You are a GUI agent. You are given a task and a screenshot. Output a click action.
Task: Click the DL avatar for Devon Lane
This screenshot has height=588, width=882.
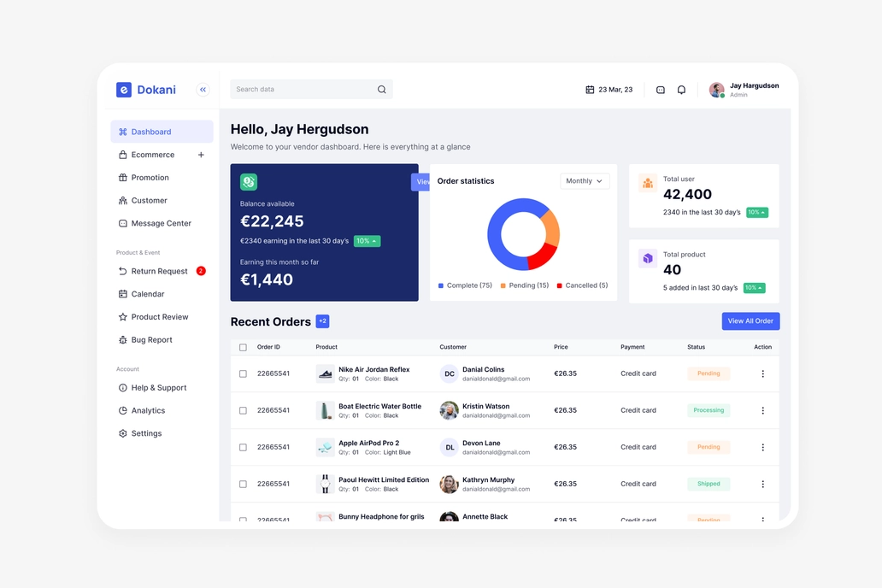tap(449, 447)
